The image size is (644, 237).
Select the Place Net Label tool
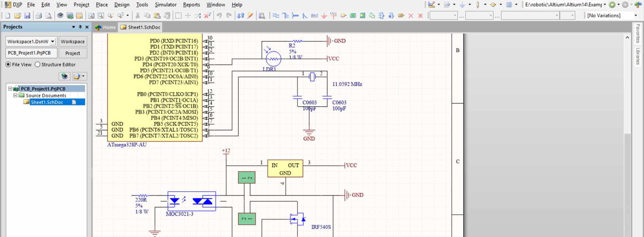tap(314, 16)
